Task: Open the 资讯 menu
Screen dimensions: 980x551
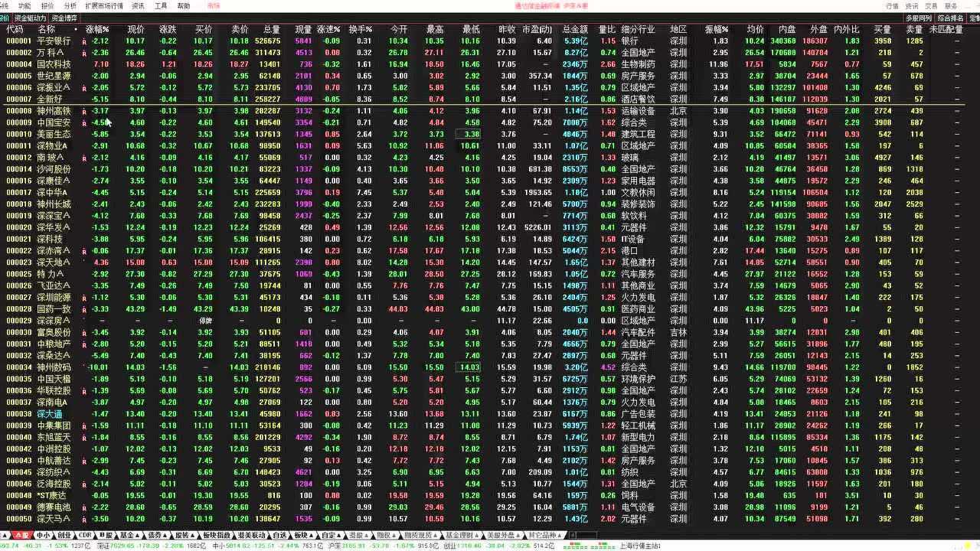Action: (x=138, y=5)
